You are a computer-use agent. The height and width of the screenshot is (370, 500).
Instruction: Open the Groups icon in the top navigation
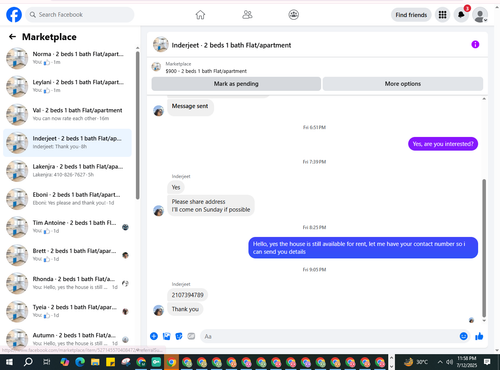click(x=293, y=15)
